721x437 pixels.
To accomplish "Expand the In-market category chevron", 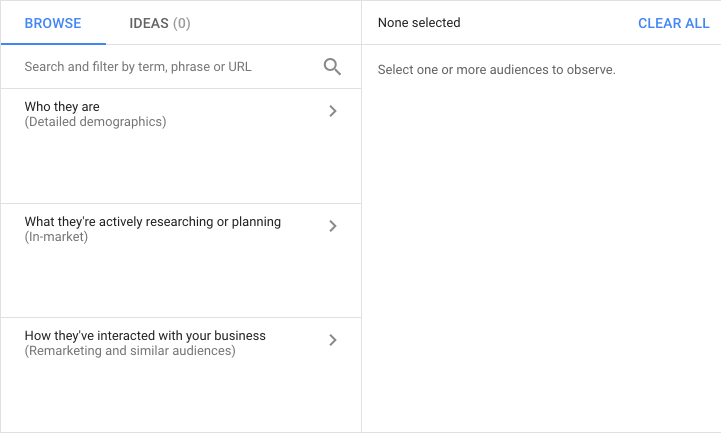I will click(333, 226).
